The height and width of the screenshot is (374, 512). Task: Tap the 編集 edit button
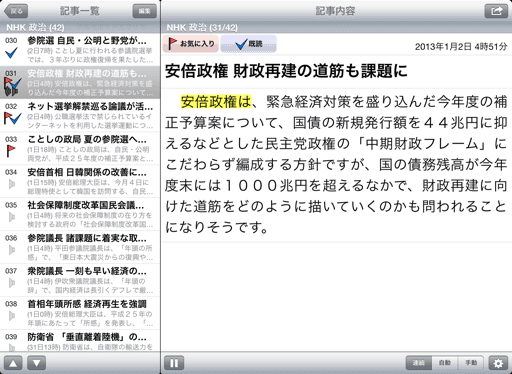145,11
